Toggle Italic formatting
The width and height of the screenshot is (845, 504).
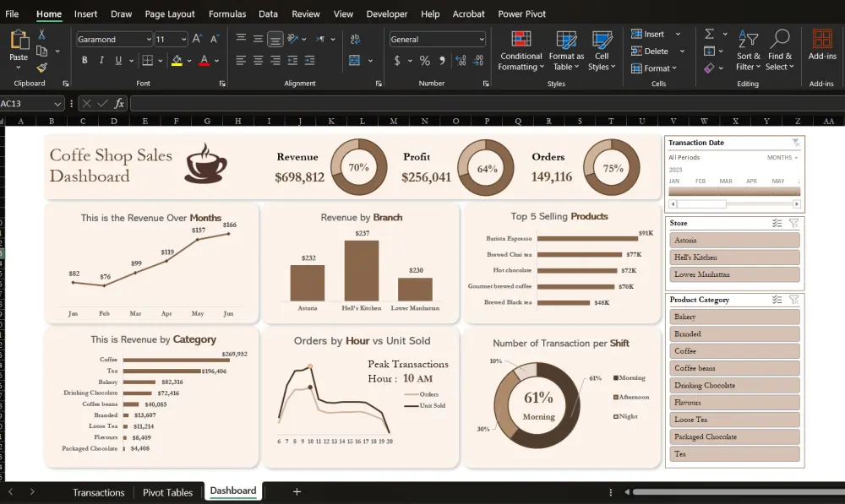tap(101, 60)
